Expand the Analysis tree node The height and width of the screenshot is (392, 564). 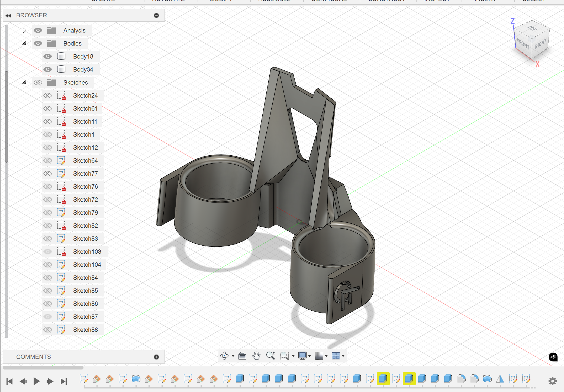tap(24, 30)
